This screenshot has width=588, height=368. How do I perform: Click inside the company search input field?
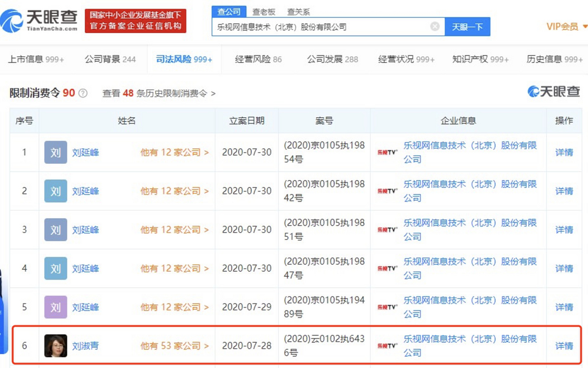(x=316, y=26)
